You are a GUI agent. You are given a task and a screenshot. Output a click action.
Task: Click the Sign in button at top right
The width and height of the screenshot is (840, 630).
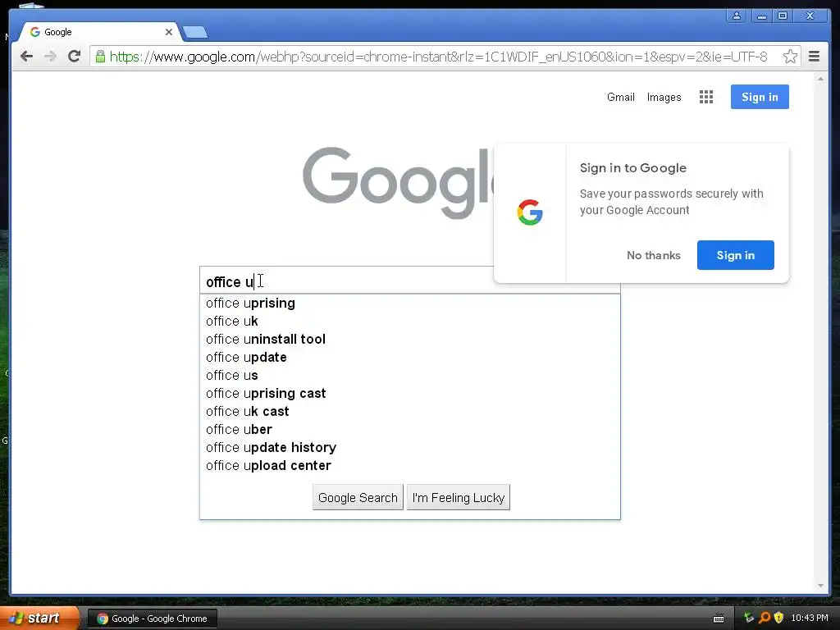[760, 97]
